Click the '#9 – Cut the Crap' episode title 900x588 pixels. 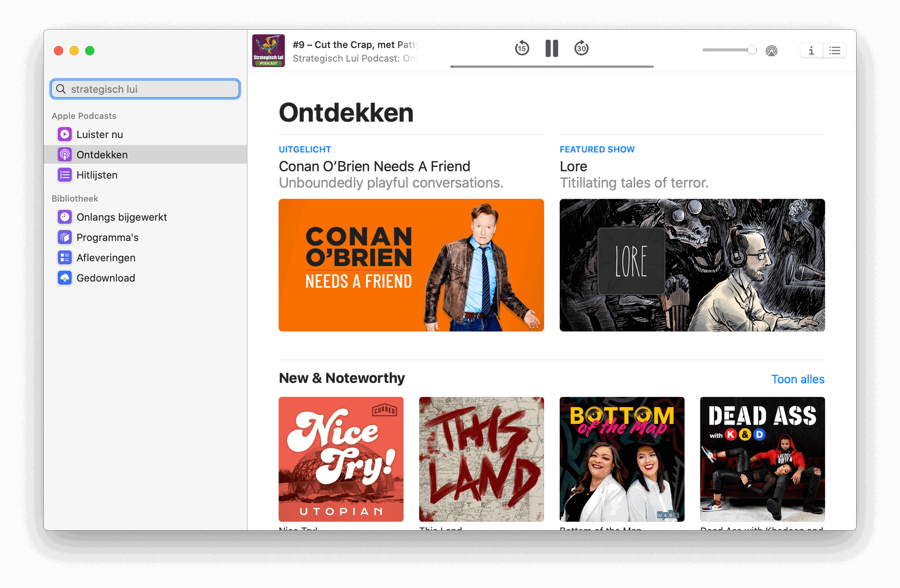click(x=355, y=44)
